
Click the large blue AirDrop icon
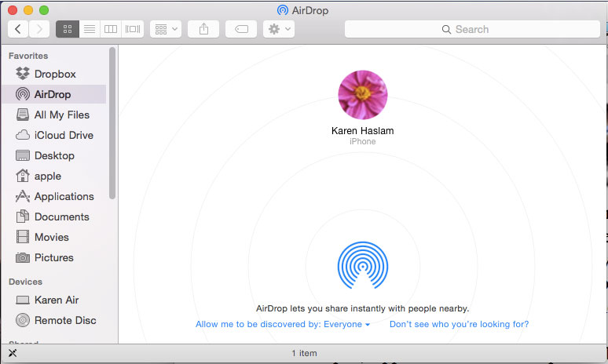(x=363, y=266)
